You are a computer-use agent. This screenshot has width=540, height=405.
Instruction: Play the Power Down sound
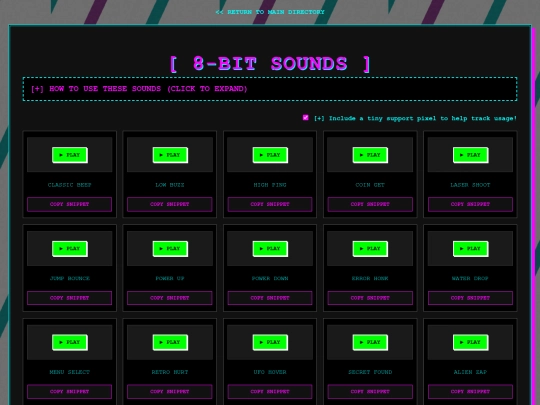[270, 249]
